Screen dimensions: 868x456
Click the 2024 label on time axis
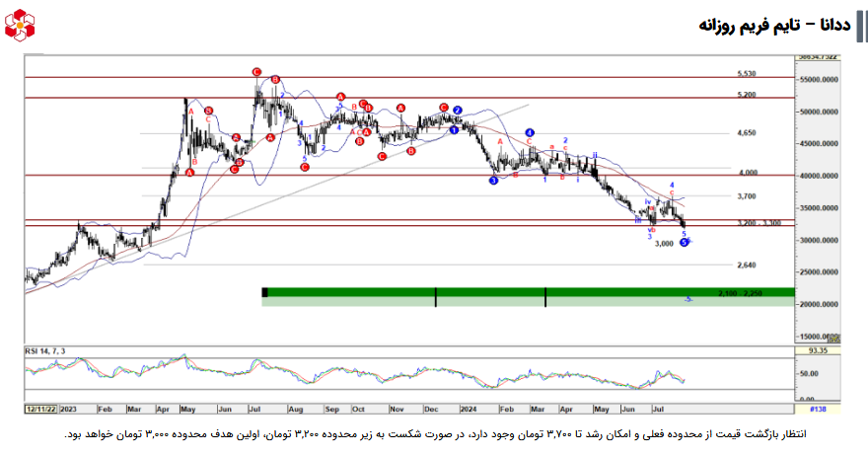468,407
